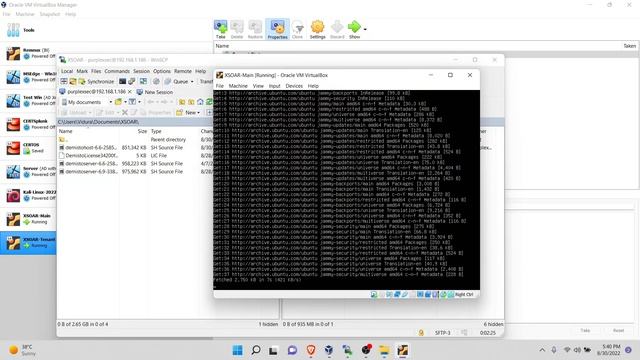Select file demistoserver-6.9-338
The width and height of the screenshot is (640, 360).
[135, 171]
